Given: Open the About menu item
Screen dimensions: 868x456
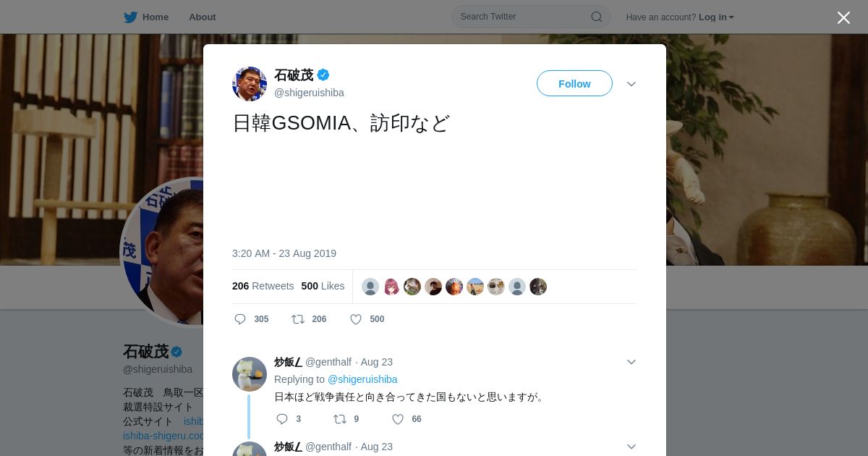Looking at the screenshot, I should [202, 17].
